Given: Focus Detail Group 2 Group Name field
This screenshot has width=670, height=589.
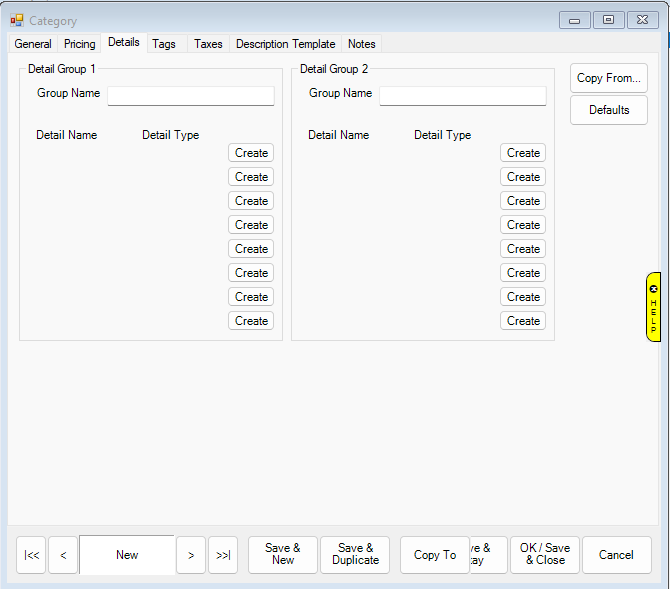Looking at the screenshot, I should point(462,95).
